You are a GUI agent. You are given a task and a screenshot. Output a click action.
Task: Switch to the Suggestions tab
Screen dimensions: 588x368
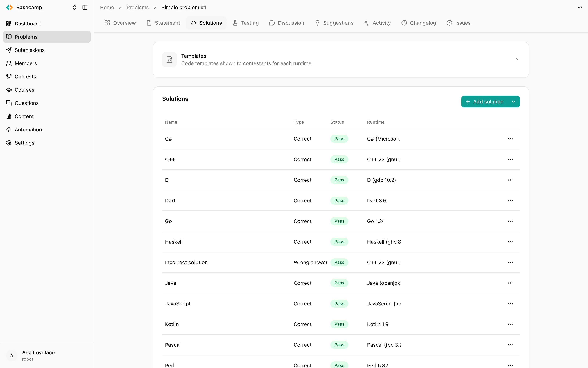tap(334, 23)
